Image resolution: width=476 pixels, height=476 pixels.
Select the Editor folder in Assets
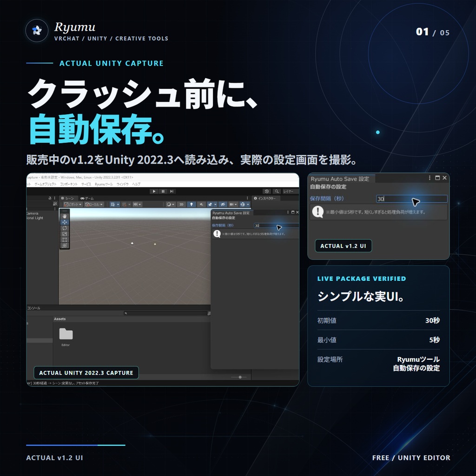coord(66,337)
